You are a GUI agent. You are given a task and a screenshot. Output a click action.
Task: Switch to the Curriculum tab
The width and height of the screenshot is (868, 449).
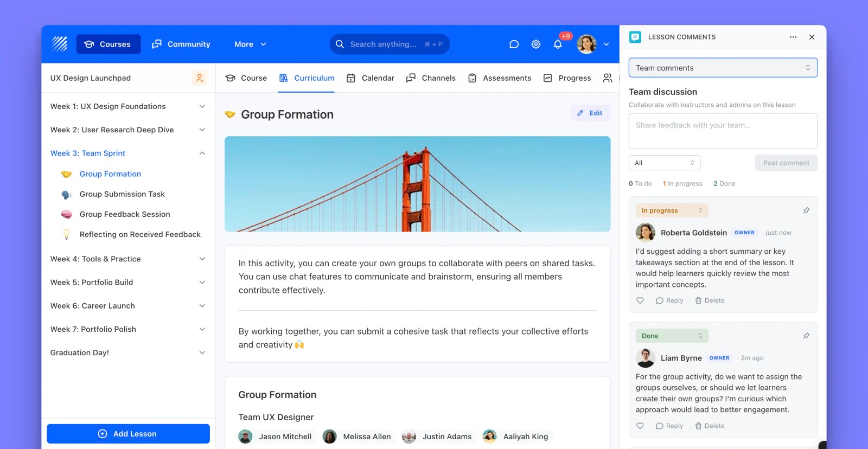[x=307, y=78]
